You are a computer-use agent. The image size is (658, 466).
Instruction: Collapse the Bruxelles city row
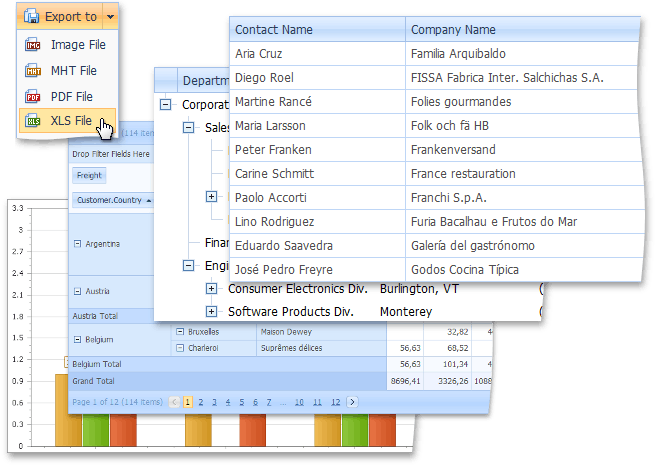tap(180, 332)
